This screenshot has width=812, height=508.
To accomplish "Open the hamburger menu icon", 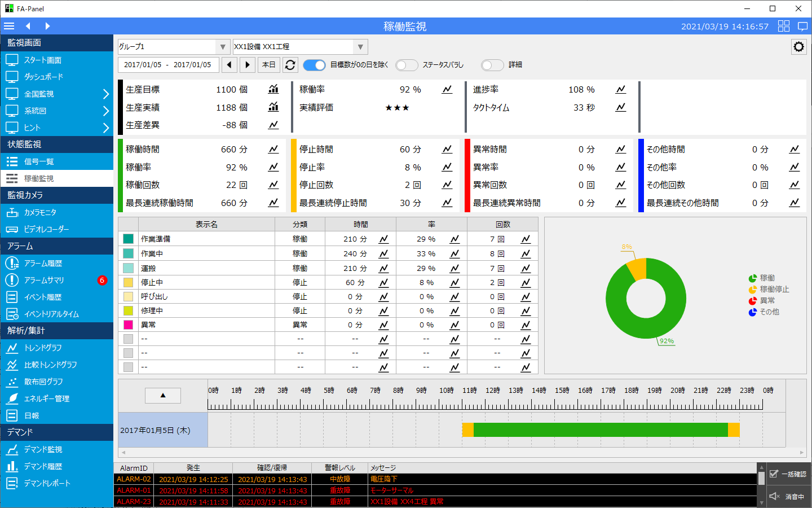I will (x=9, y=26).
